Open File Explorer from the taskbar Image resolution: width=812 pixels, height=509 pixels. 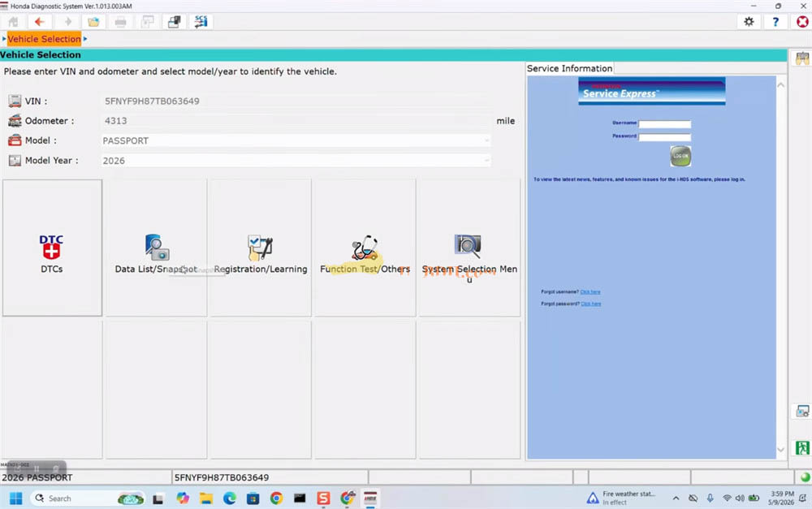[x=206, y=498]
